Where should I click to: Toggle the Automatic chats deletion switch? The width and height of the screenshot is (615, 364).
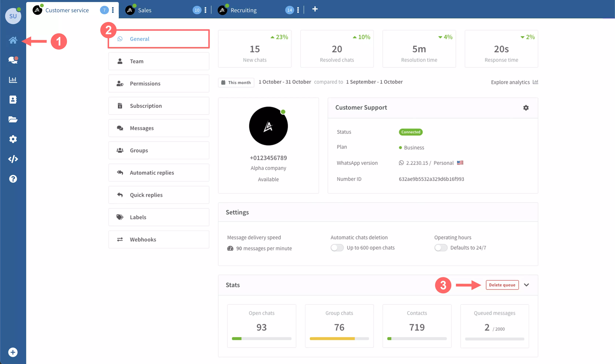pyautogui.click(x=337, y=248)
